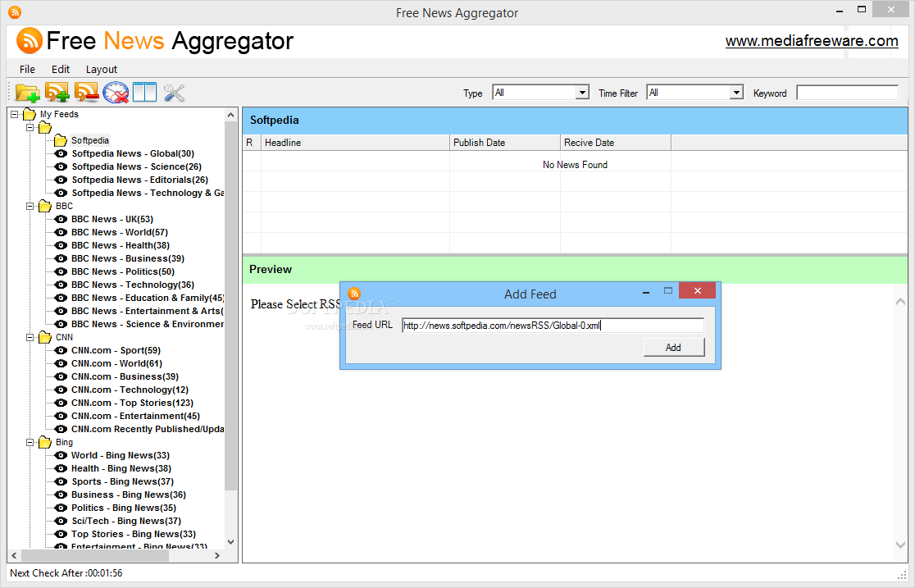Click the remove feed toolbar icon
Viewport: 915px width, 588px height.
click(86, 92)
